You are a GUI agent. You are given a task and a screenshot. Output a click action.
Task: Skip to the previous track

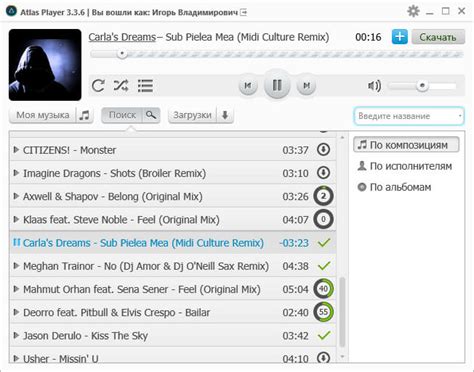248,86
